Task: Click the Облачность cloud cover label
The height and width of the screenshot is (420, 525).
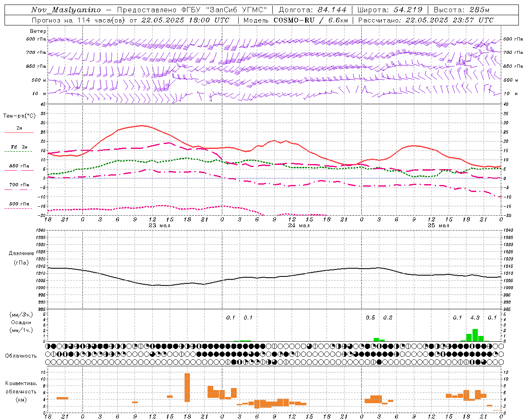Action: 21,356
